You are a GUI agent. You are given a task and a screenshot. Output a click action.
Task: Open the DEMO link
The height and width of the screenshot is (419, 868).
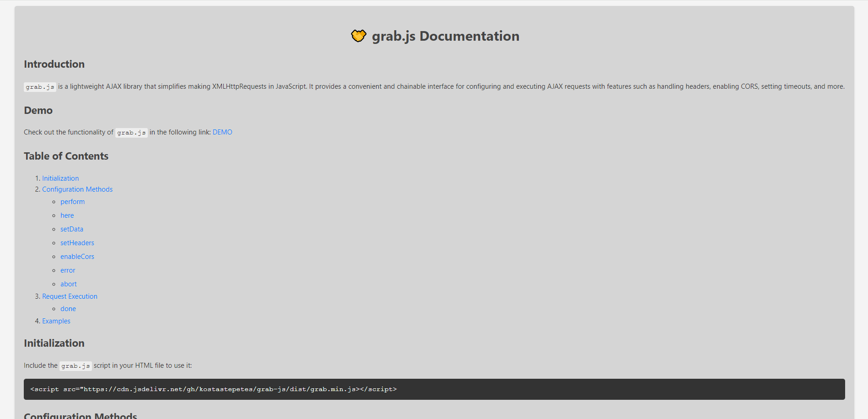click(x=222, y=132)
